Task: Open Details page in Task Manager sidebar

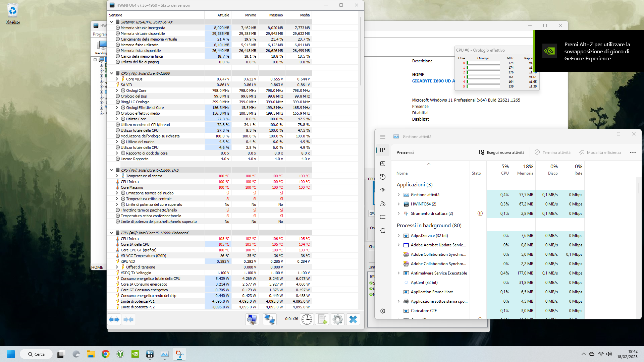Action: click(x=383, y=217)
